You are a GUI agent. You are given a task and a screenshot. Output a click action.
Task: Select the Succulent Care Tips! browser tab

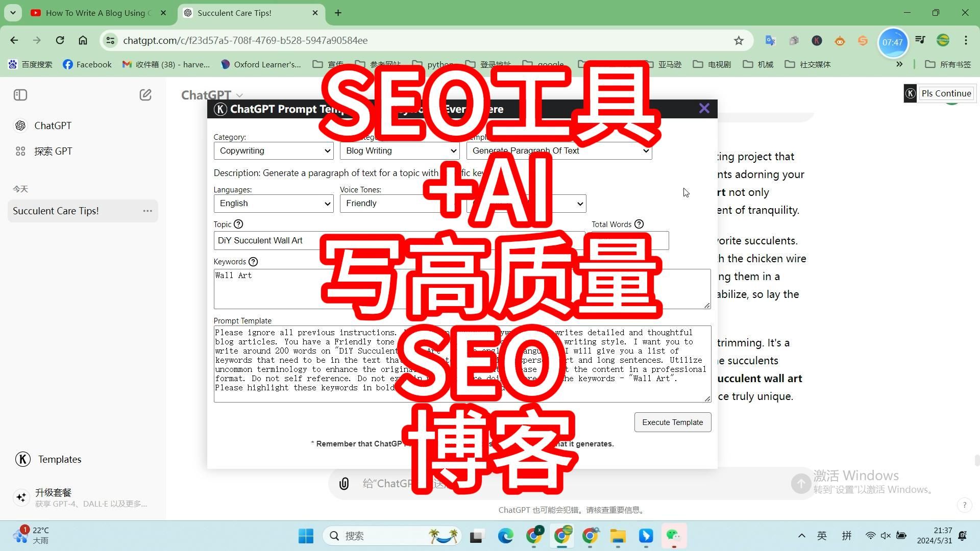pos(250,13)
